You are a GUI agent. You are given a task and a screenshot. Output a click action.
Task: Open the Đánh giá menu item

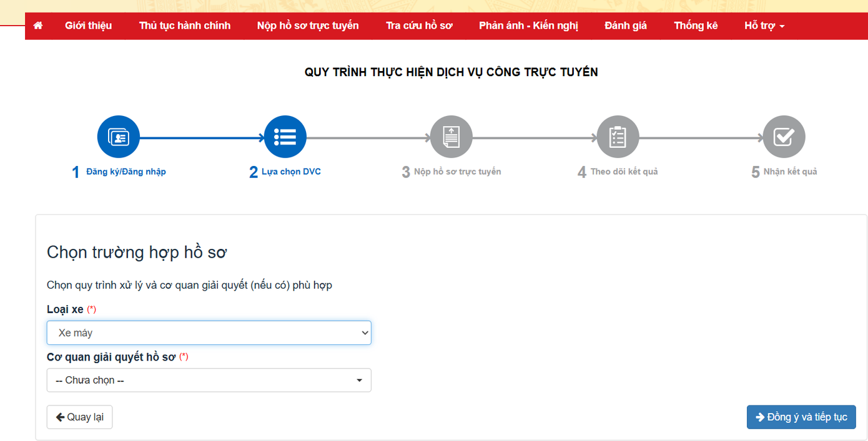(x=626, y=26)
